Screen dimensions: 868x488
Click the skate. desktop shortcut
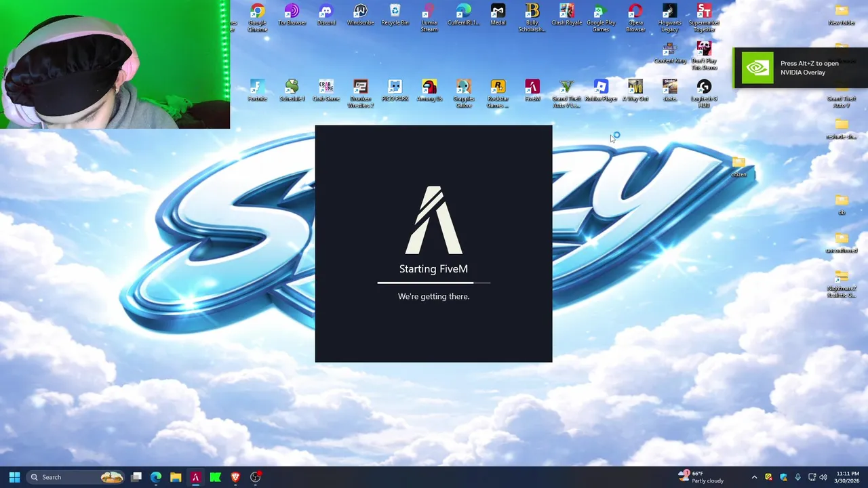click(670, 91)
